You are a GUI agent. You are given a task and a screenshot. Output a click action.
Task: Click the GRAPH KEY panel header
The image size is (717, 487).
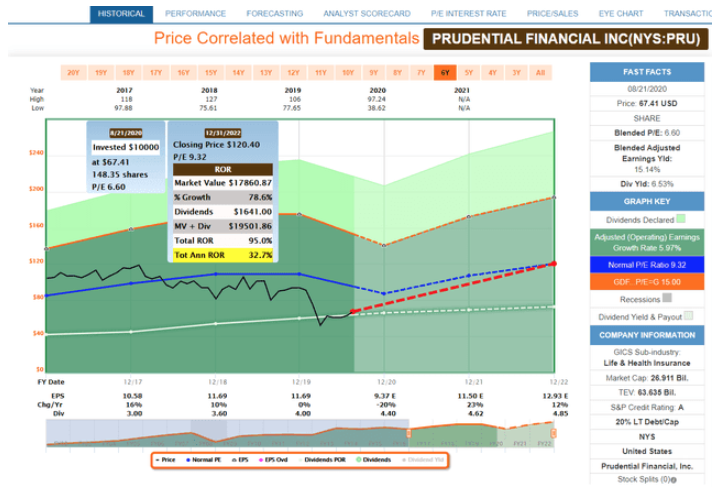point(647,201)
